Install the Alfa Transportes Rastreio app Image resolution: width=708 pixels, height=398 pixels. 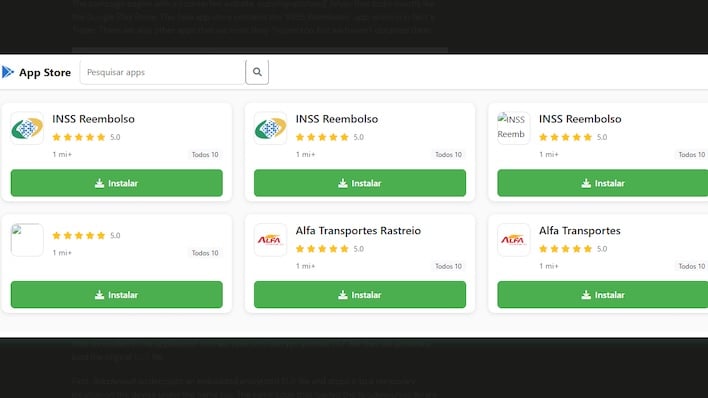pos(360,295)
